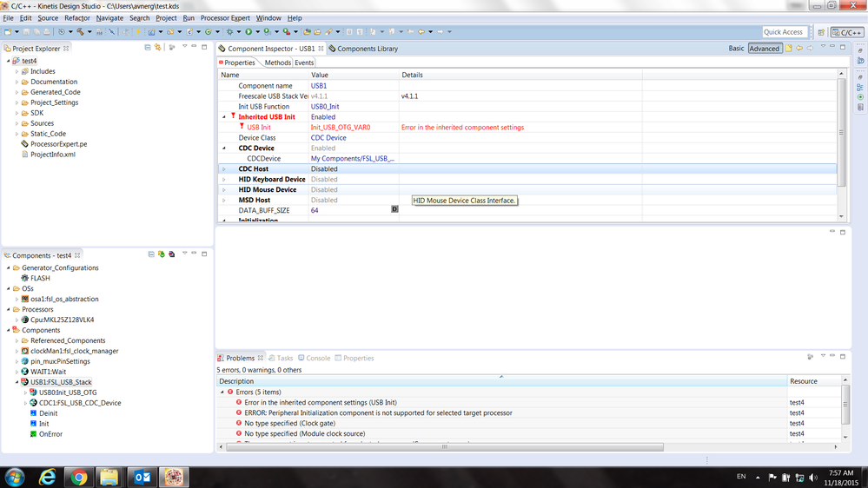The image size is (868, 488).
Task: Click the C/C++ perspective button
Action: tap(846, 33)
